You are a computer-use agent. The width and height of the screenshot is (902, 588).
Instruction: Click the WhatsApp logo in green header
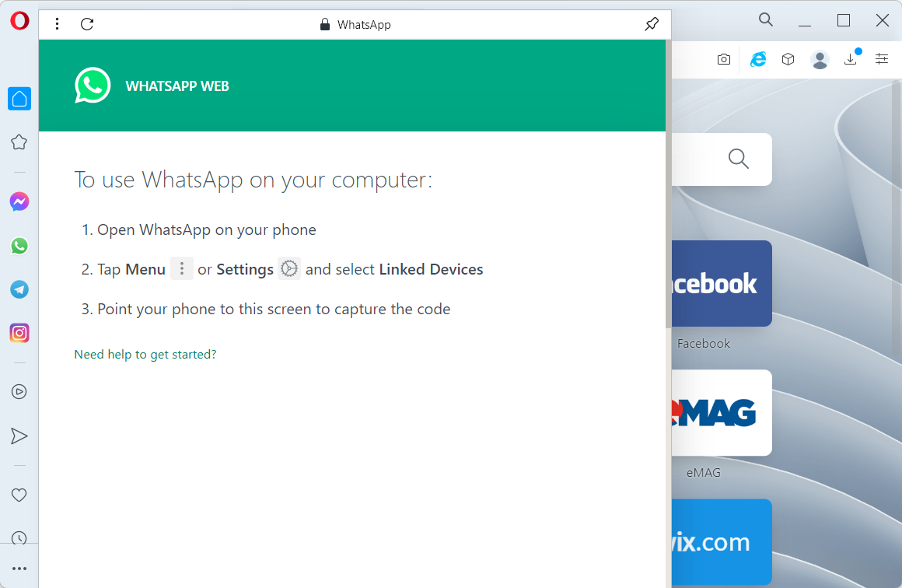coord(92,86)
